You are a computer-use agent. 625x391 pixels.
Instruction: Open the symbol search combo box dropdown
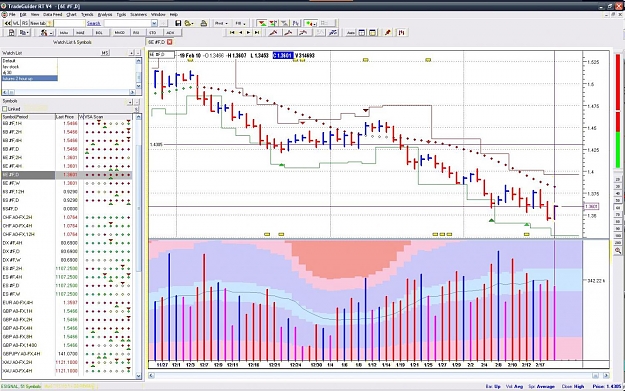pos(154,24)
